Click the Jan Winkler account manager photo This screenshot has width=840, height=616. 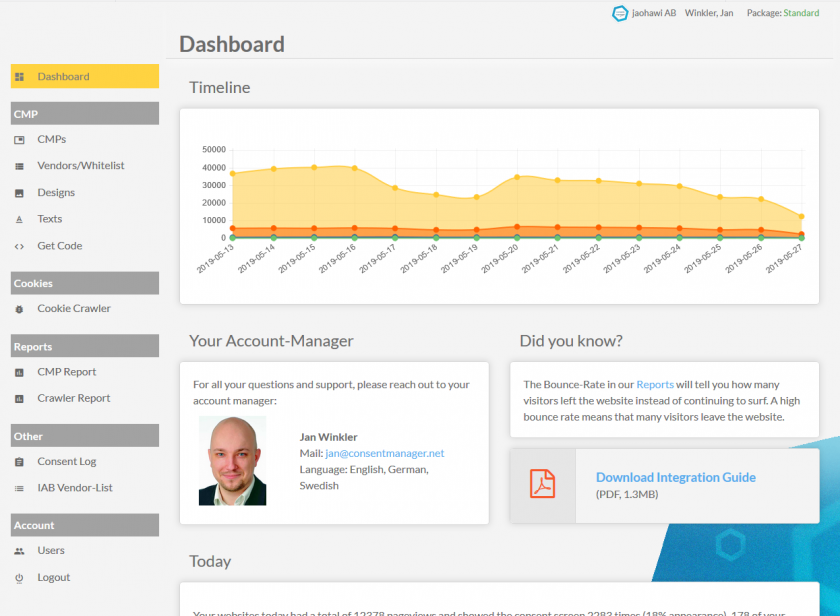coord(232,461)
